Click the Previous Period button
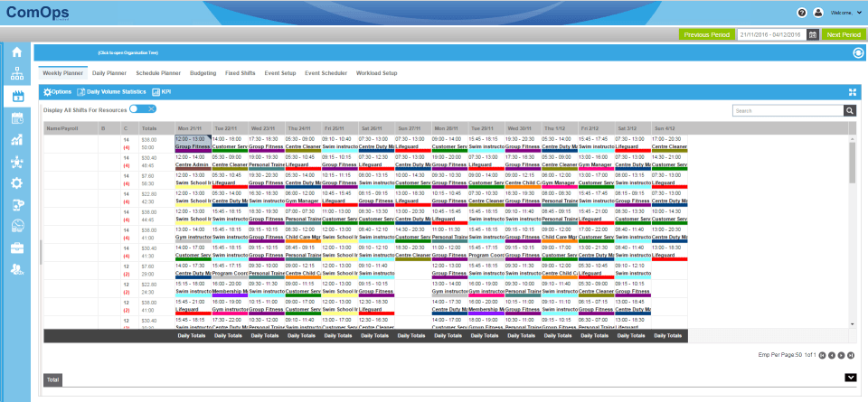Image resolution: width=868 pixels, height=402 pixels. (x=707, y=34)
